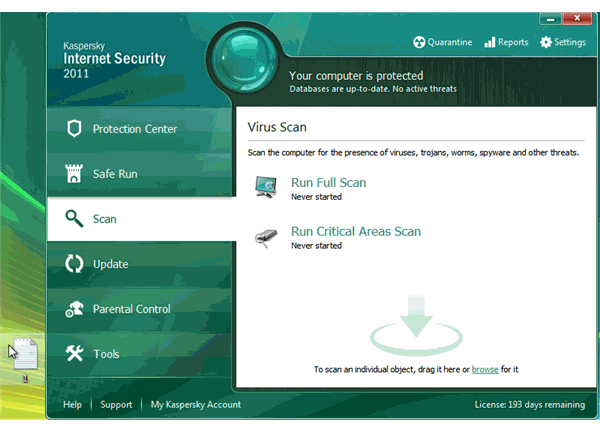
Task: Open the Update tab
Action: coord(139,264)
